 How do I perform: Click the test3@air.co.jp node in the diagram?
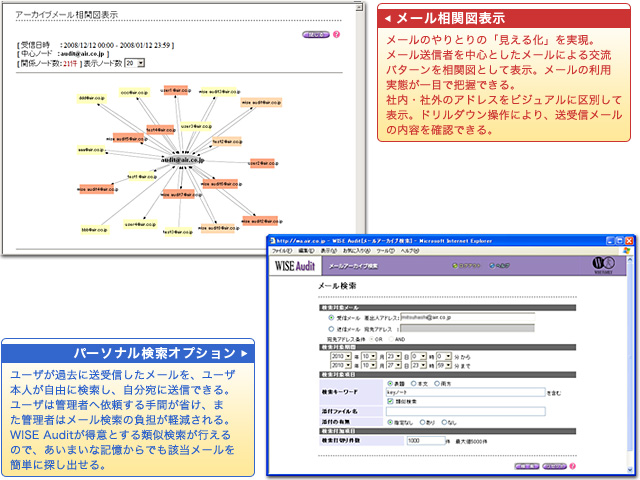click(x=178, y=232)
